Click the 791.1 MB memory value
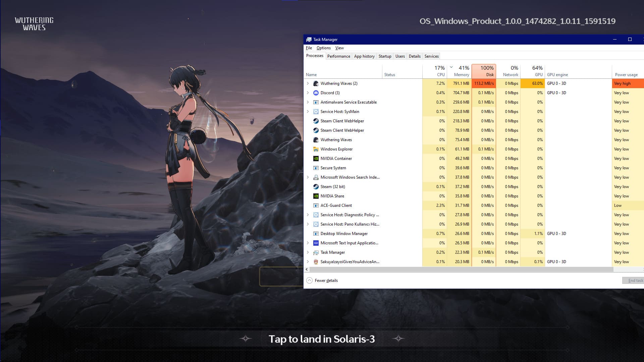Image resolution: width=644 pixels, height=362 pixels. point(459,83)
